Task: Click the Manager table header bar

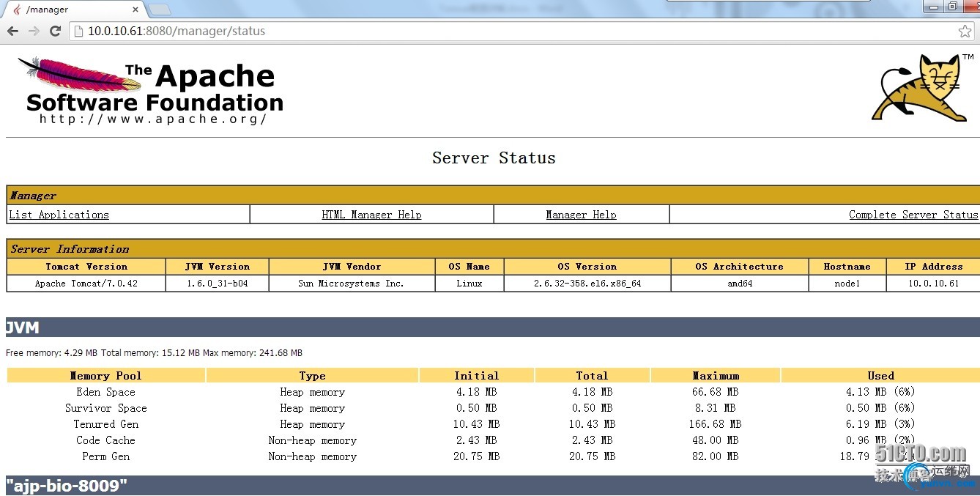Action: click(493, 196)
